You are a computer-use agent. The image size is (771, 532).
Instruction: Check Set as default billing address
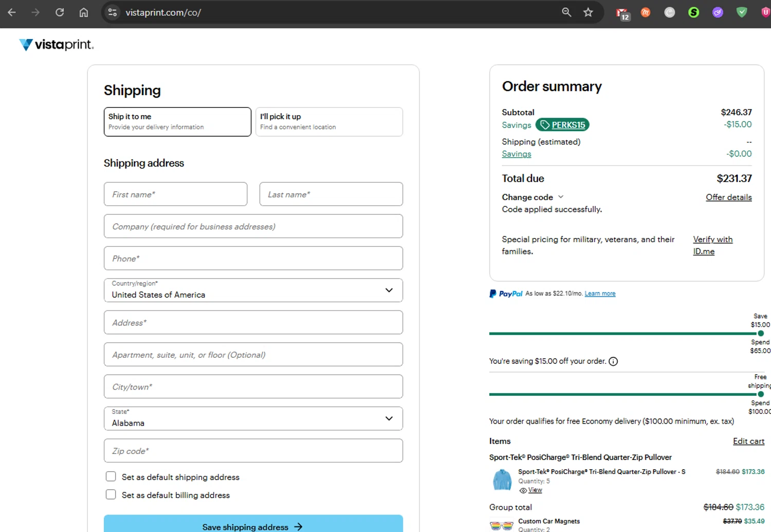(111, 494)
